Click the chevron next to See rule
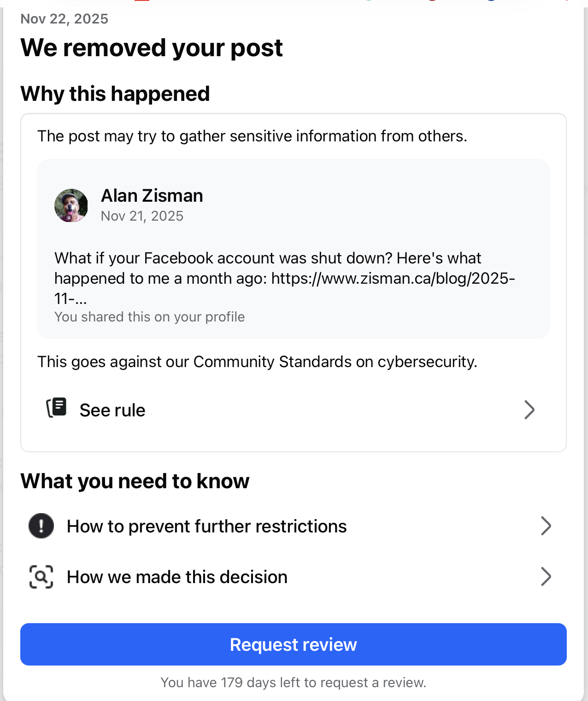Screen dimensions: 588x701 (x=530, y=410)
